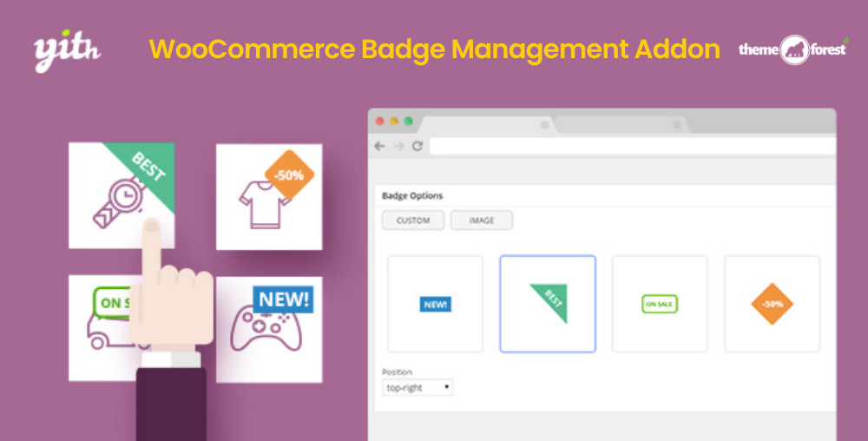The width and height of the screenshot is (868, 441).
Task: Click the ThemeForest logo
Action: 793,50
